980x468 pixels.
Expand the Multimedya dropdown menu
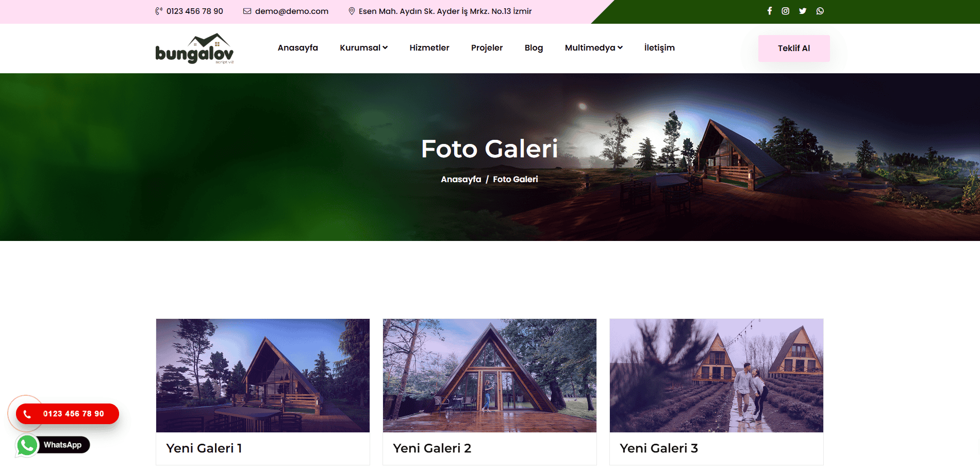[593, 47]
